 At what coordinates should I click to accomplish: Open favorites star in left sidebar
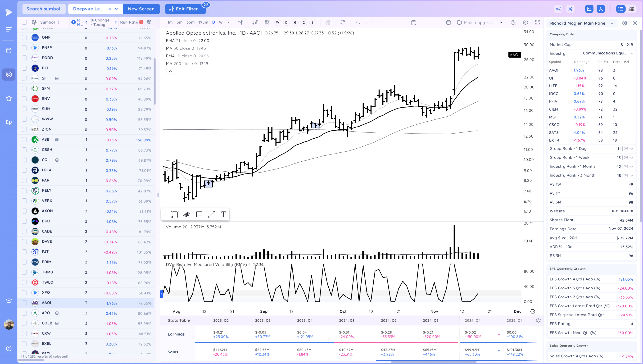coord(9,99)
